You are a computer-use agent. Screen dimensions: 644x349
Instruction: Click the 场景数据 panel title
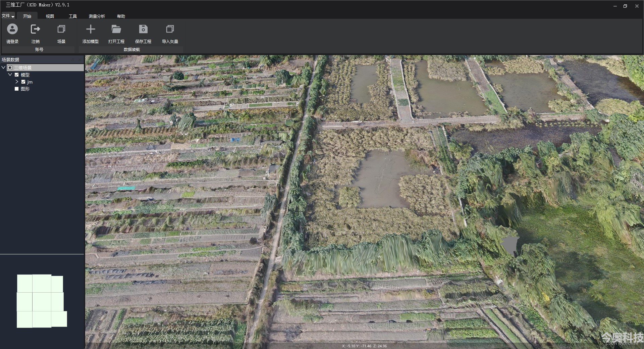coord(10,60)
